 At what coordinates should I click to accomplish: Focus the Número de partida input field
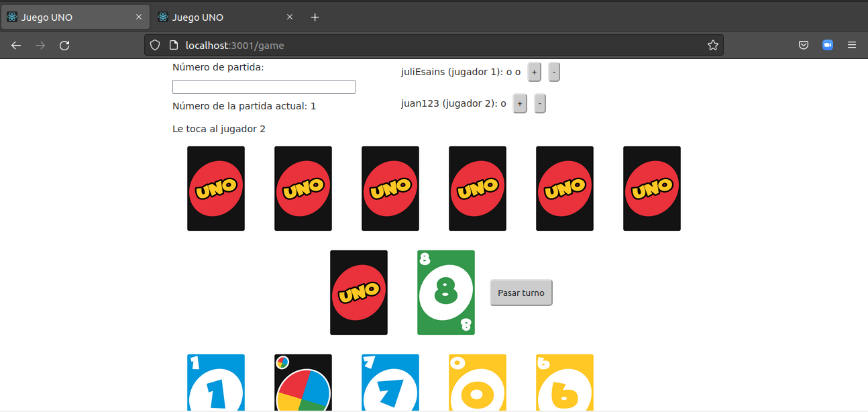(264, 87)
